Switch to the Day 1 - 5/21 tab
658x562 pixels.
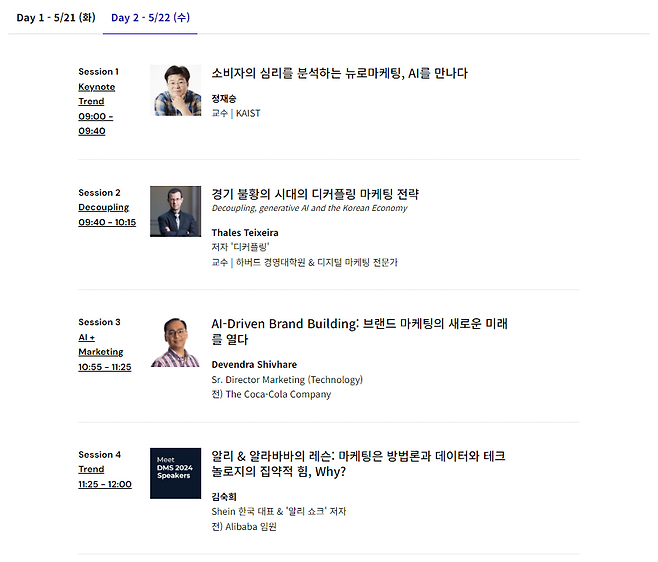pyautogui.click(x=55, y=18)
